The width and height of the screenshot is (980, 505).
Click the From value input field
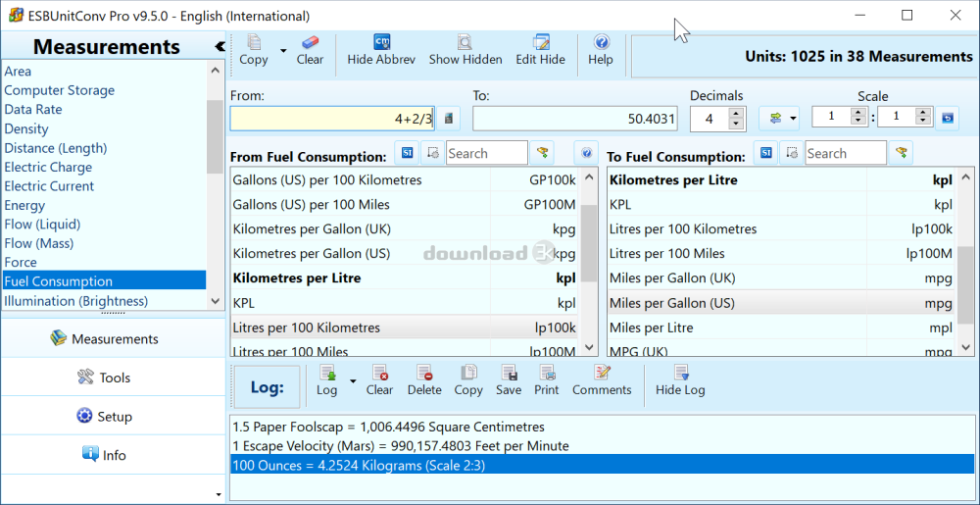[332, 119]
